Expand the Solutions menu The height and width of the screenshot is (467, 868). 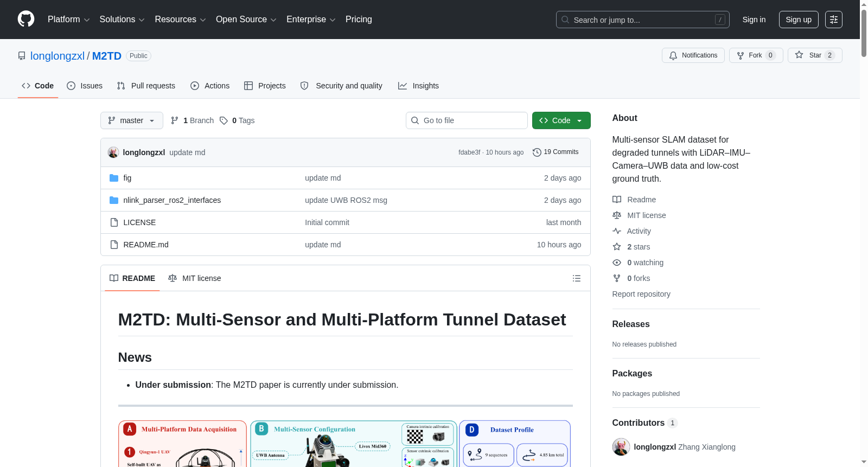(122, 20)
